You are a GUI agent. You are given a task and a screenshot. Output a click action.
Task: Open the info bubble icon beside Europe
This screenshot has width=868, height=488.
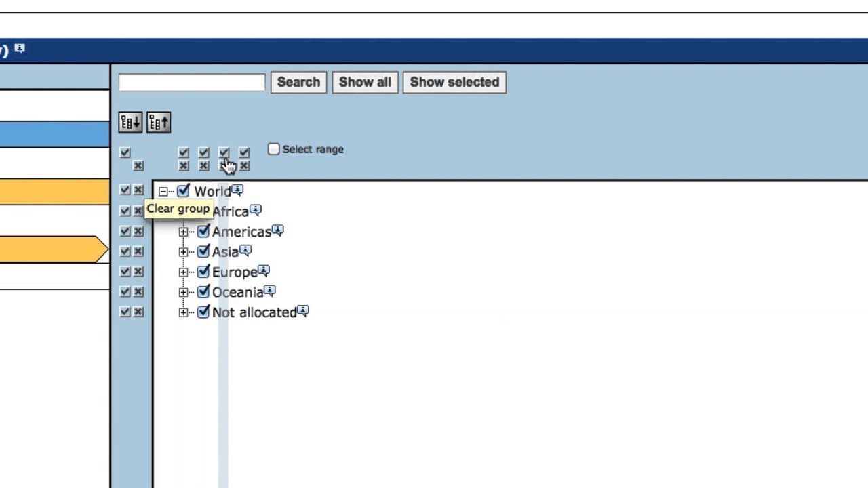264,270
